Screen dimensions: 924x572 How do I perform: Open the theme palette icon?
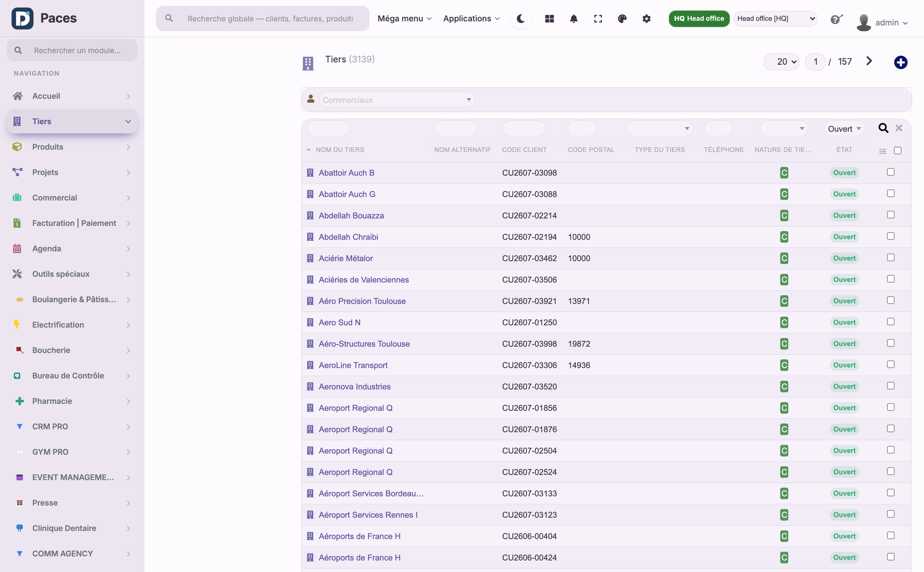click(x=622, y=19)
